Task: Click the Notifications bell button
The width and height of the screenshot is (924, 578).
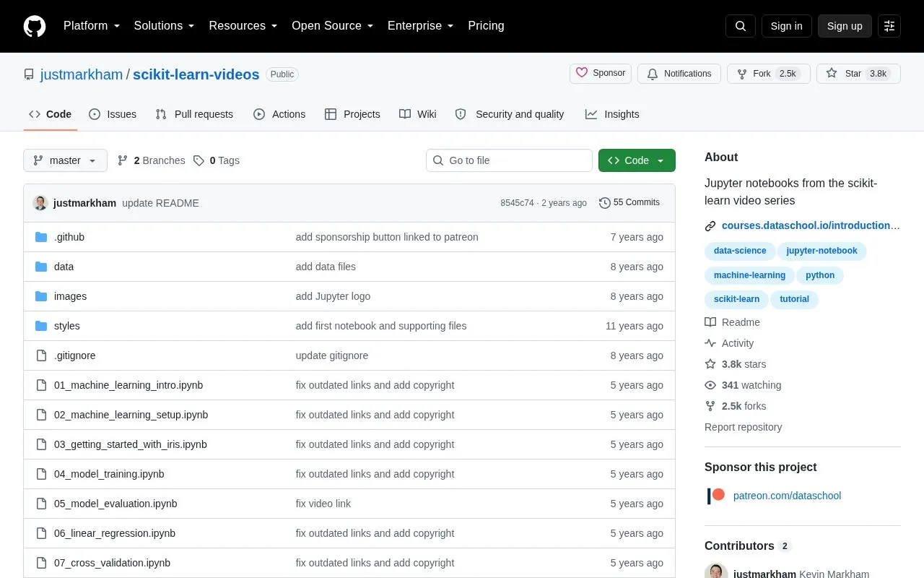Action: coord(679,74)
